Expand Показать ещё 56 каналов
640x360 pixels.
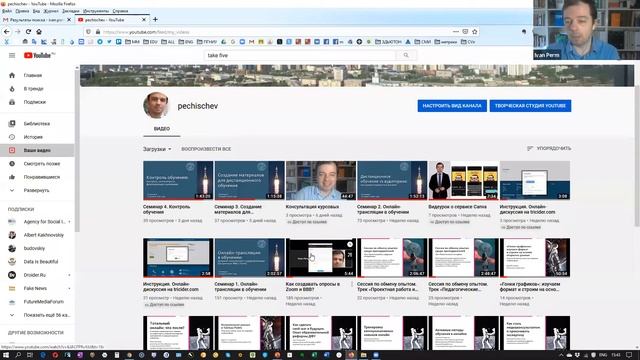click(37, 315)
